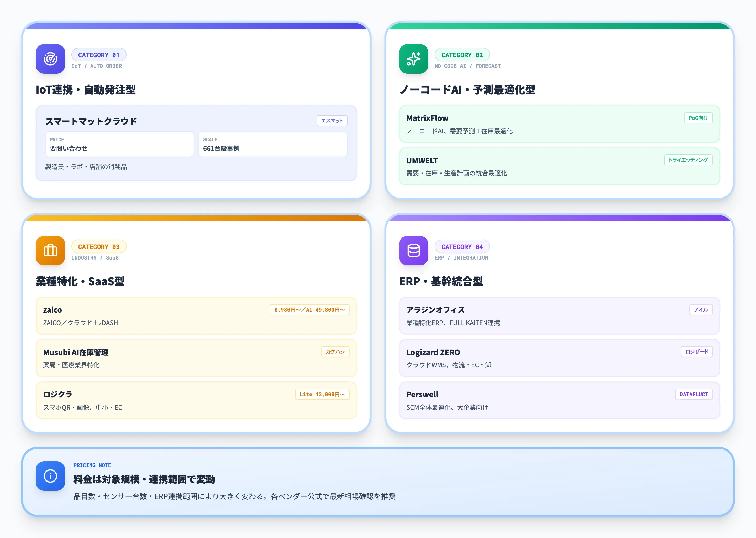Click the PRICE field showing 要問い合わせ
The image size is (756, 538).
[x=119, y=144]
